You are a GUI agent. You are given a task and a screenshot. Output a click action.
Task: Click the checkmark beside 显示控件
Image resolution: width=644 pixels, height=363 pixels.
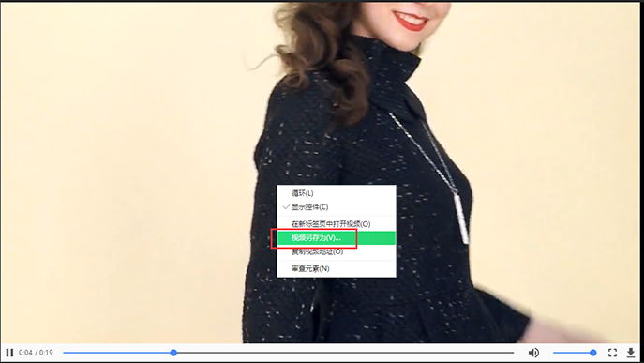pyautogui.click(x=286, y=206)
